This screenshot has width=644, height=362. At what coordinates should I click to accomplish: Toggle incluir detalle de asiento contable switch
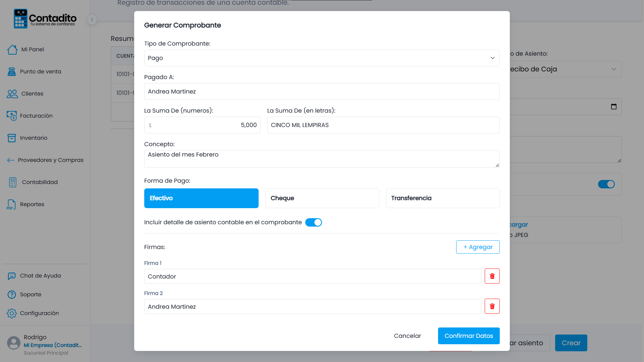tap(314, 223)
